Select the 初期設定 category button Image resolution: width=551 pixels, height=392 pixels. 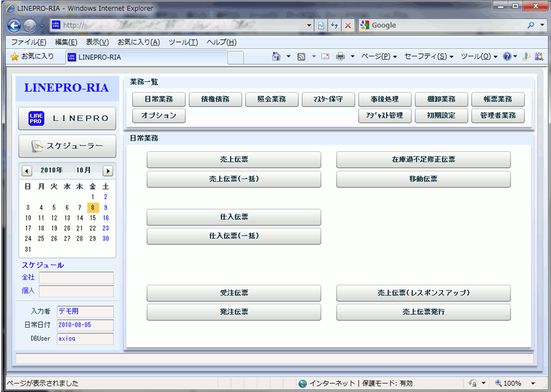pos(441,116)
